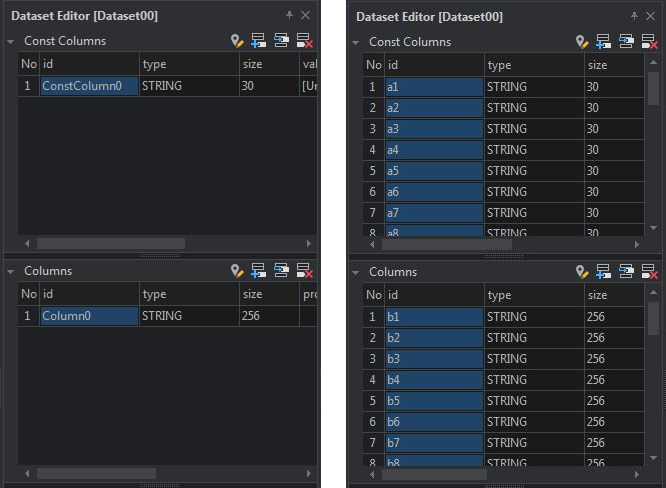Viewport: 666px width, 488px height.
Task: Click delete column icon above the Column0 row
Action: click(304, 271)
